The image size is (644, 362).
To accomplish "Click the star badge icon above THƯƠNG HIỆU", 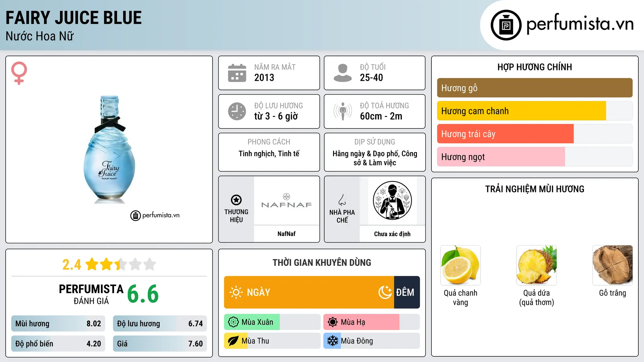I will tap(236, 200).
